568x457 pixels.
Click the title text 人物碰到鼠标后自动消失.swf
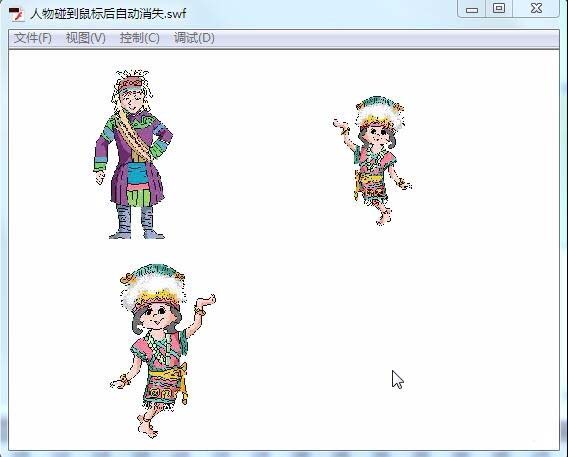108,14
